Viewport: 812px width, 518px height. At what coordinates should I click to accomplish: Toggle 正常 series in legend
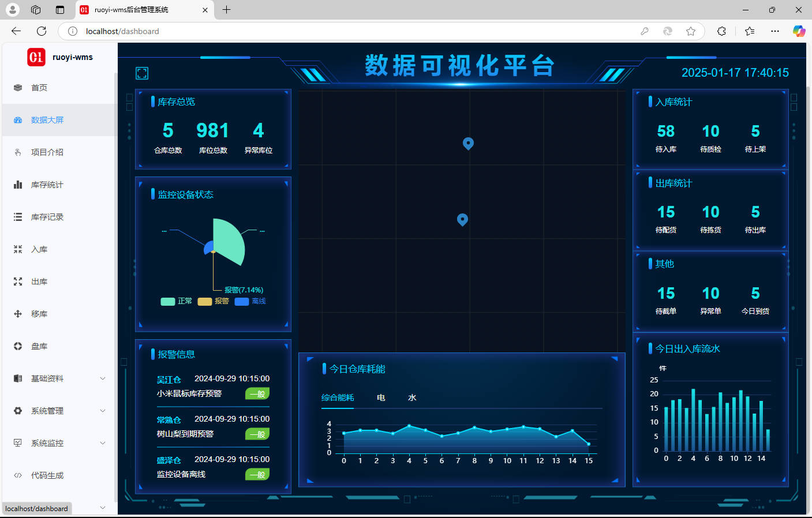[176, 301]
